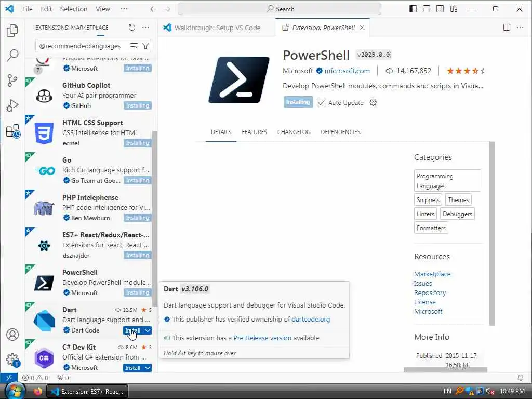Select the Themes category tag
The width and height of the screenshot is (532, 399).
458,200
